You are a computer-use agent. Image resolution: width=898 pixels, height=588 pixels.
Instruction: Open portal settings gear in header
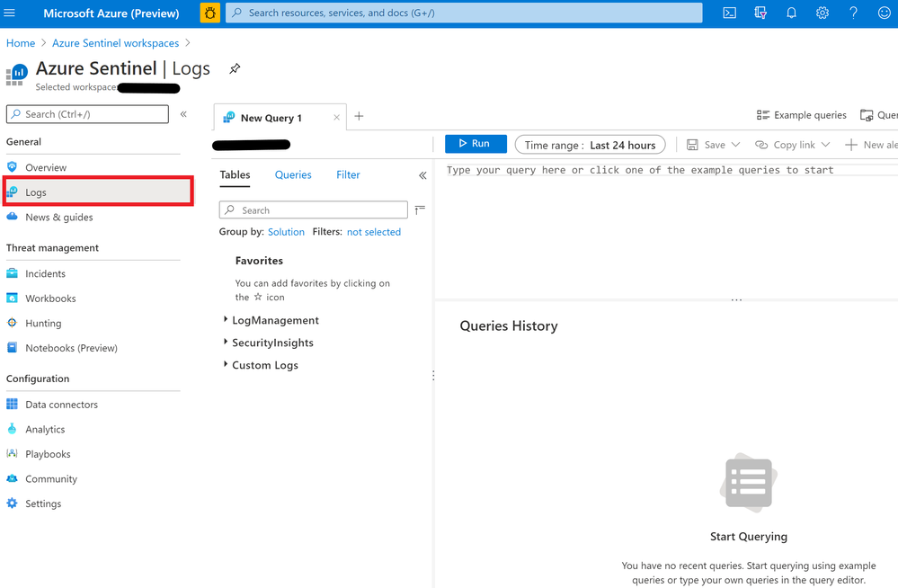822,13
